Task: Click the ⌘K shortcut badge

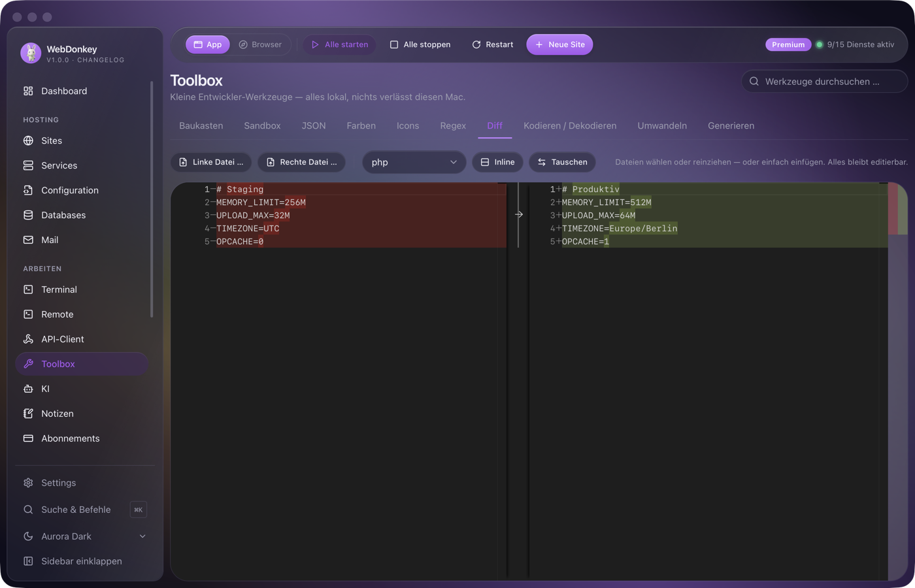Action: (x=139, y=510)
